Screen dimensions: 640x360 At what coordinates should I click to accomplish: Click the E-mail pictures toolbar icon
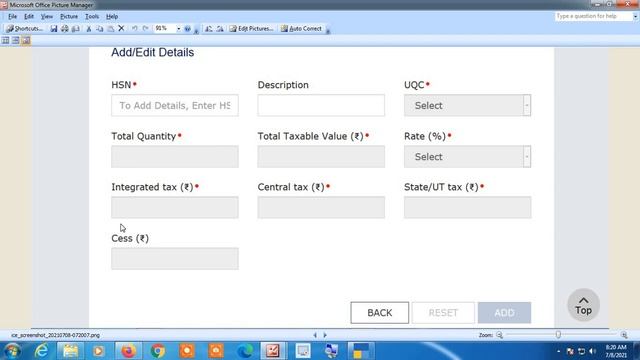pos(76,29)
